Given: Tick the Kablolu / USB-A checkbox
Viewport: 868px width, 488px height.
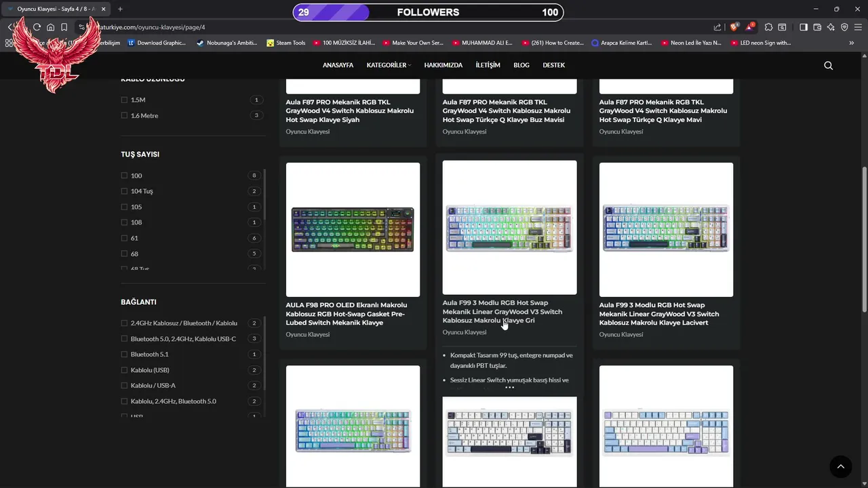Looking at the screenshot, I should pyautogui.click(x=124, y=386).
